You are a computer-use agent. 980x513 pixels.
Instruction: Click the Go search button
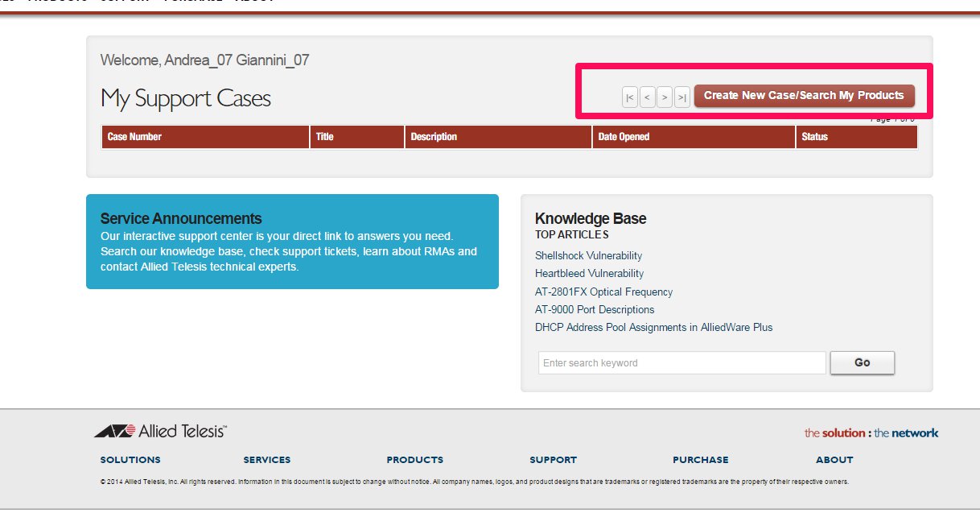(862, 362)
